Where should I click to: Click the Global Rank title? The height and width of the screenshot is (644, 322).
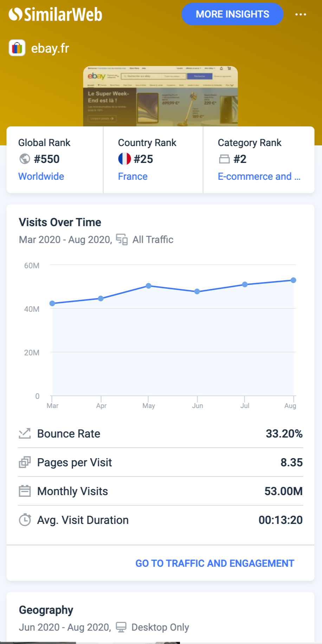click(44, 143)
